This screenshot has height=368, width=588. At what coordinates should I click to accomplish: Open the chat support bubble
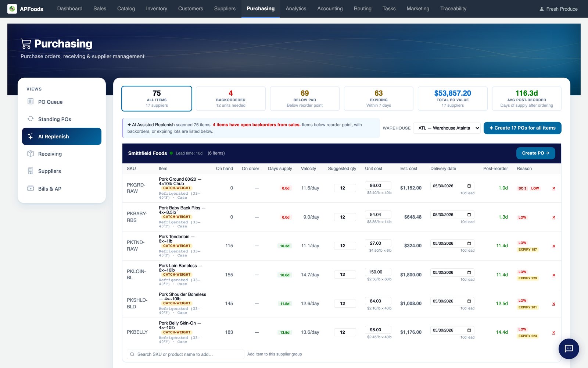click(569, 348)
